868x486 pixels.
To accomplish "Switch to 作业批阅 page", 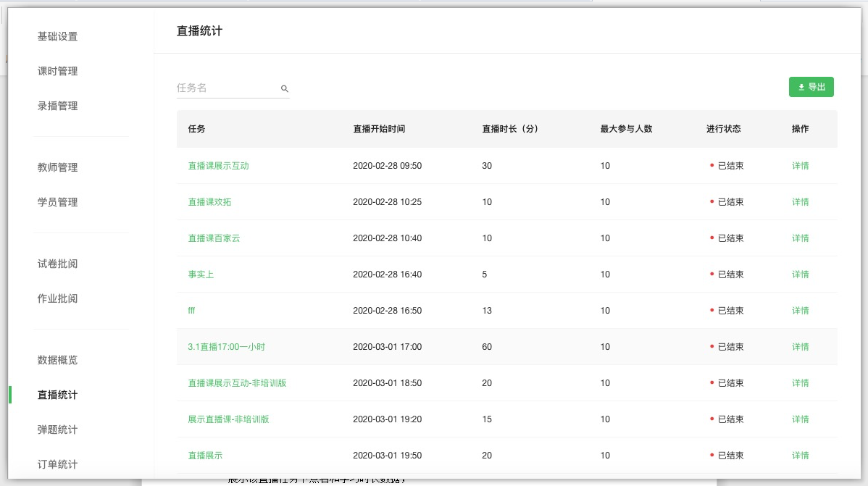I will 57,298.
